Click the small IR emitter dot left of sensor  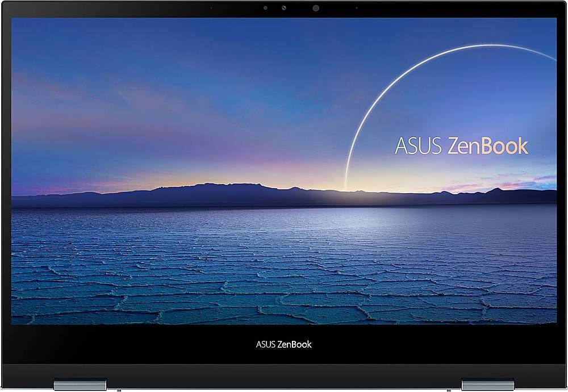(x=265, y=9)
